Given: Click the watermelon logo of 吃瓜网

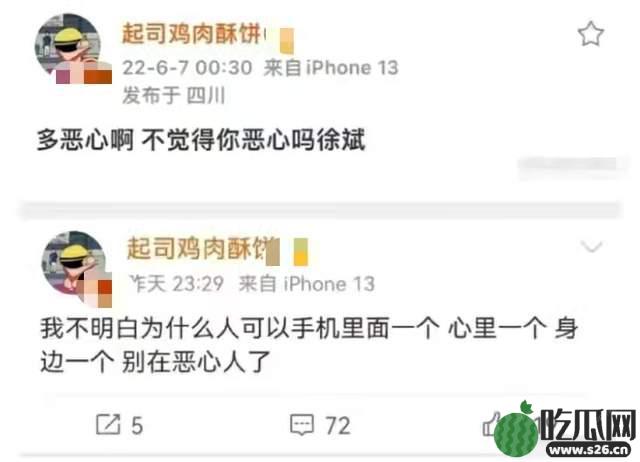Looking at the screenshot, I should coord(516,430).
